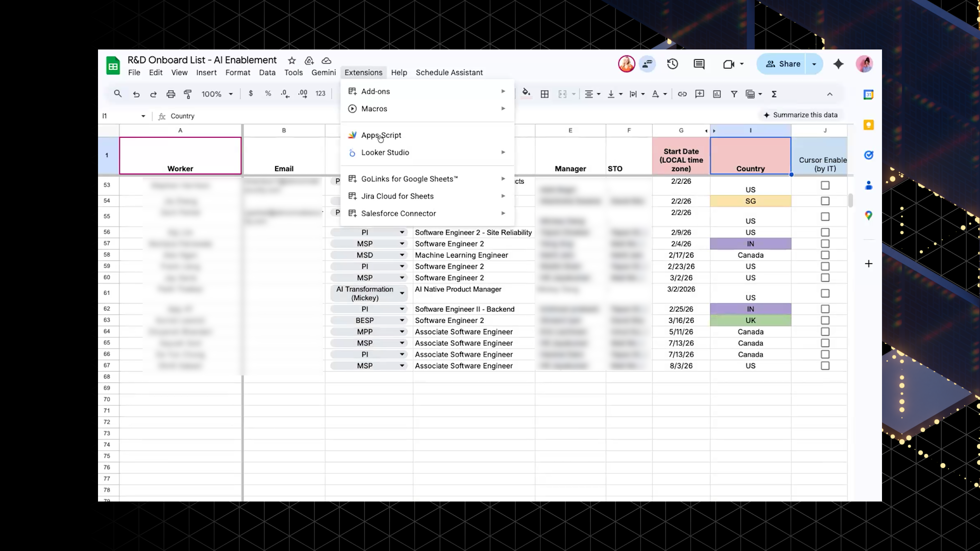Screen dimensions: 980x551
Task: Insert a comment from toolbar
Action: (x=700, y=94)
